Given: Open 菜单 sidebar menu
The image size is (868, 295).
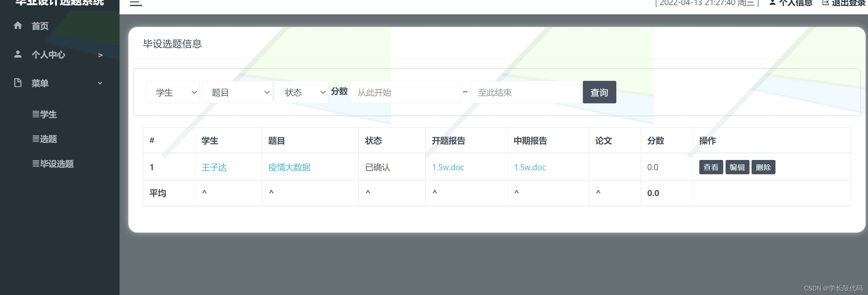Looking at the screenshot, I should (x=40, y=83).
